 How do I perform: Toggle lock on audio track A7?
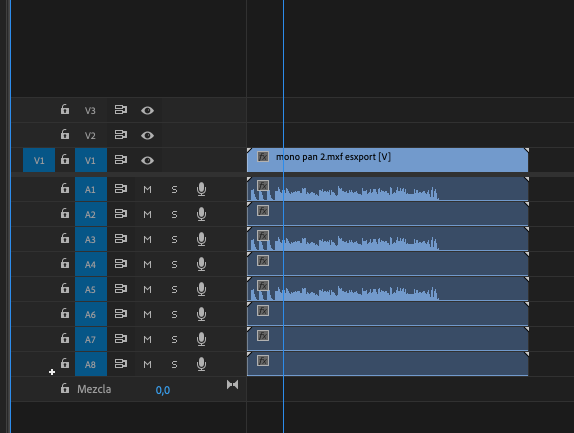pos(65,338)
